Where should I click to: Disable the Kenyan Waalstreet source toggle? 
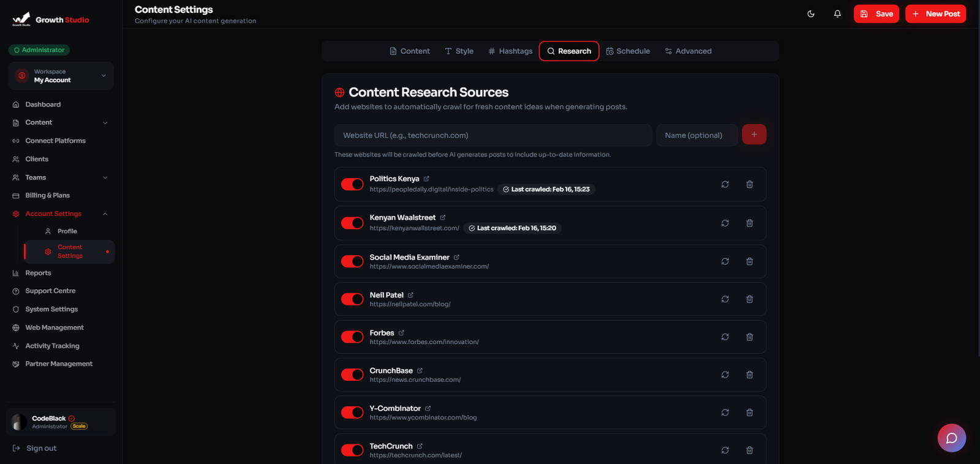pyautogui.click(x=352, y=223)
